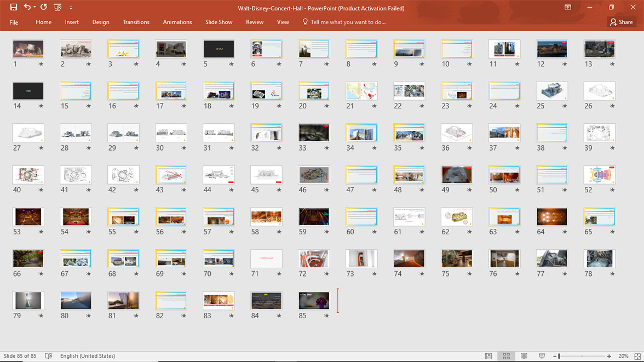The image size is (644, 362).
Task: Select slide 85 The End thumbnail
Action: (x=314, y=300)
